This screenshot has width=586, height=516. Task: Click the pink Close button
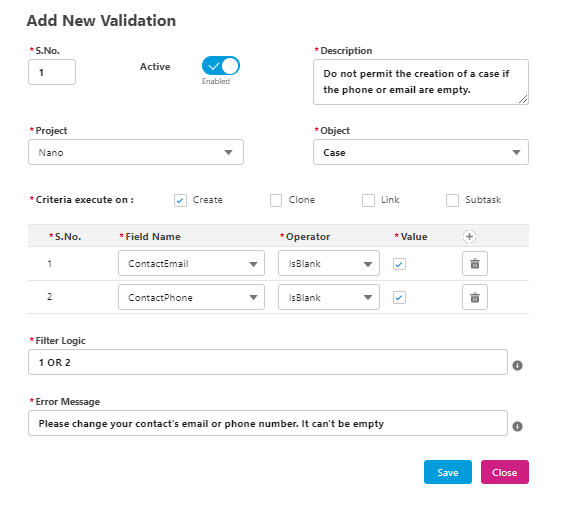(505, 472)
